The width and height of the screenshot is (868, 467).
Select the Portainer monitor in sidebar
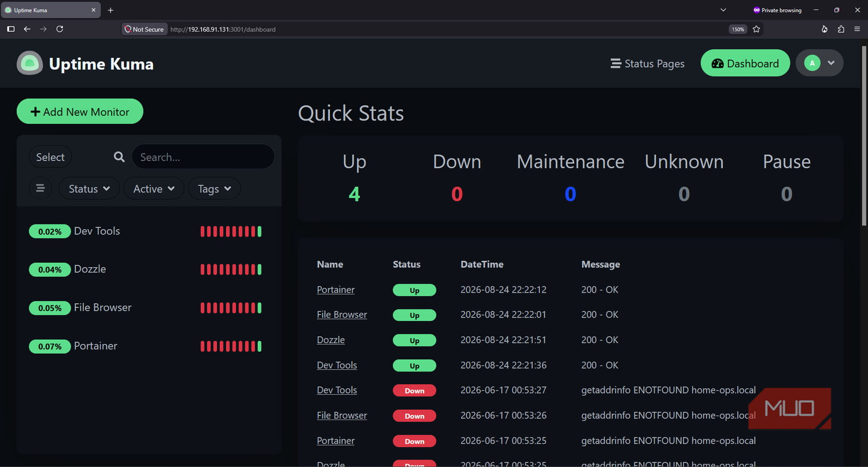[x=149, y=346]
